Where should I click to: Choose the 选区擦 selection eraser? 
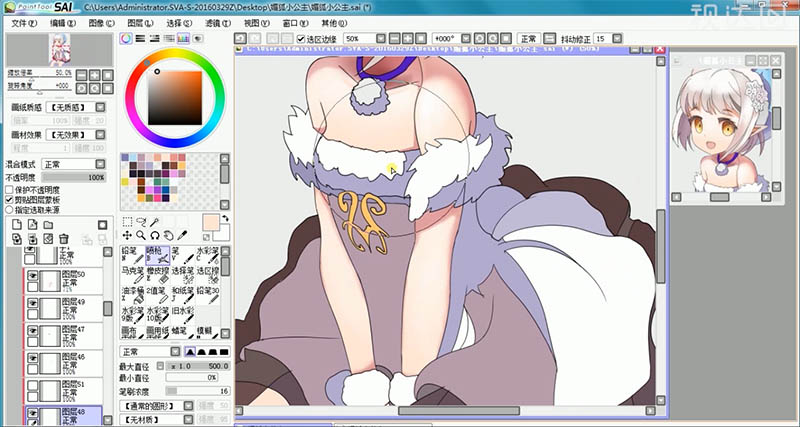click(x=208, y=274)
